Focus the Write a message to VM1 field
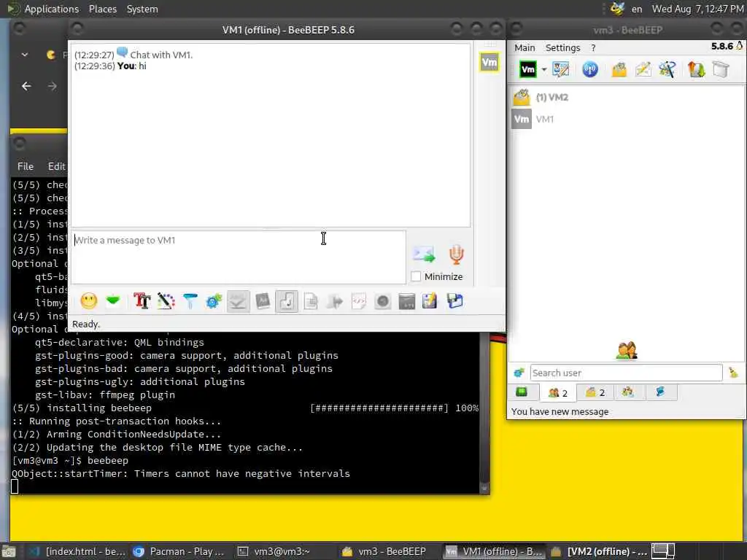Viewport: 747px width, 560px height. (239, 257)
